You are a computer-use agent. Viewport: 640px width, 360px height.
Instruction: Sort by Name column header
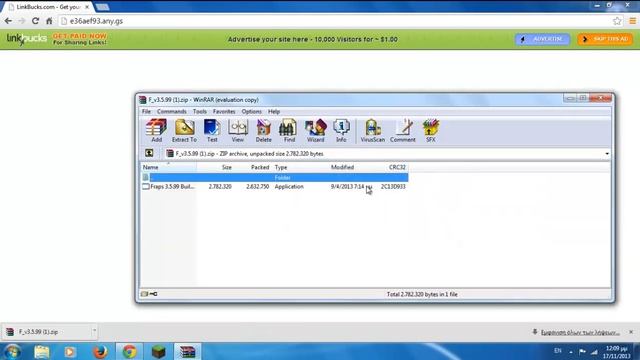(168, 167)
